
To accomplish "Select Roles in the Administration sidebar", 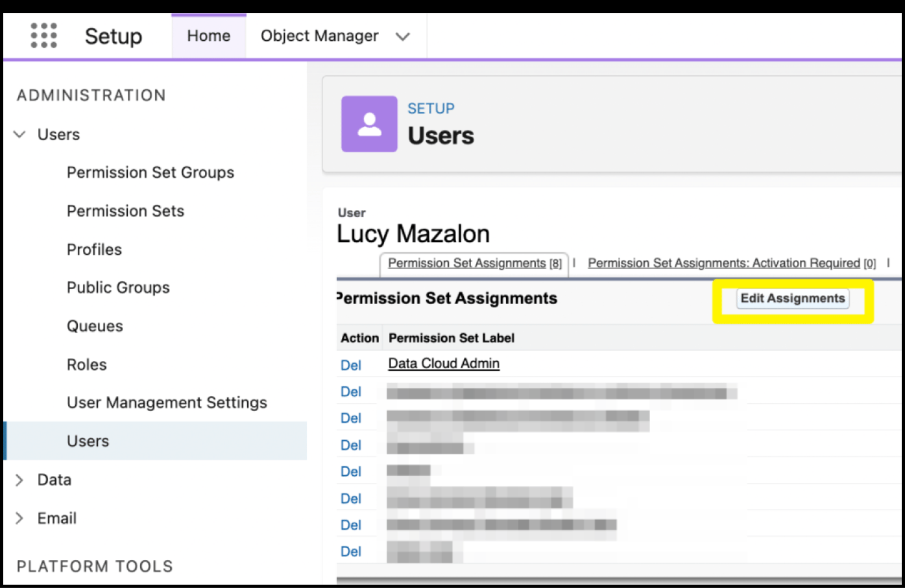I will coord(86,364).
